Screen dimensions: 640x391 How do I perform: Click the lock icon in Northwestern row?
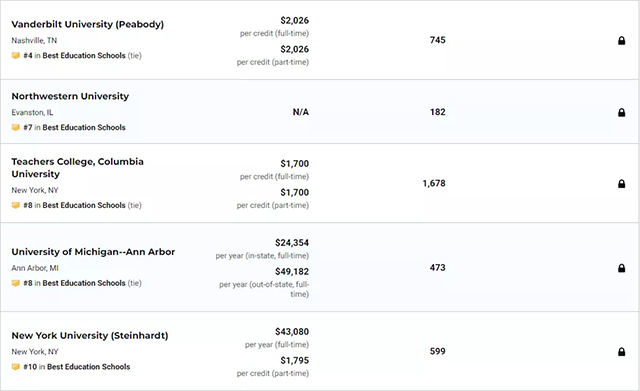pos(621,112)
